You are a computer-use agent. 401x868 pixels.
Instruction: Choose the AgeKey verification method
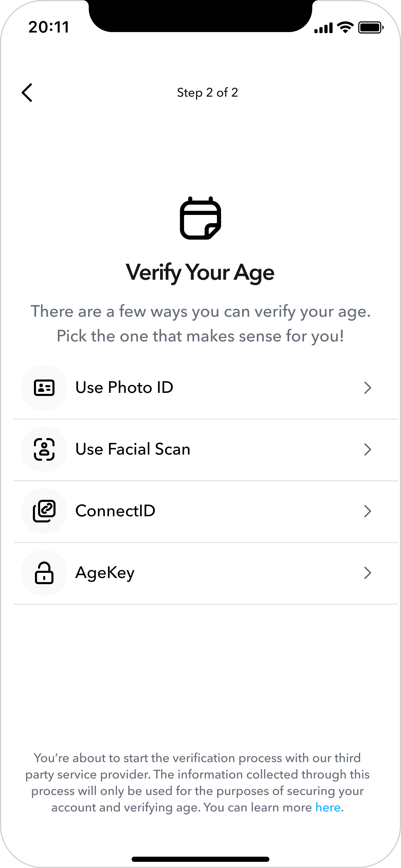105,573
